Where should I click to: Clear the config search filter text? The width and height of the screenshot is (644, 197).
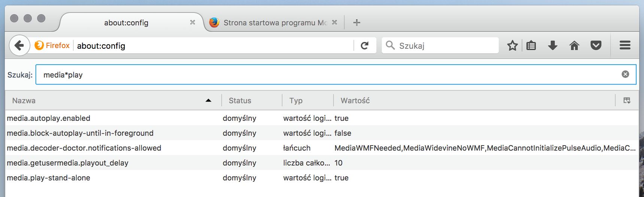(625, 74)
